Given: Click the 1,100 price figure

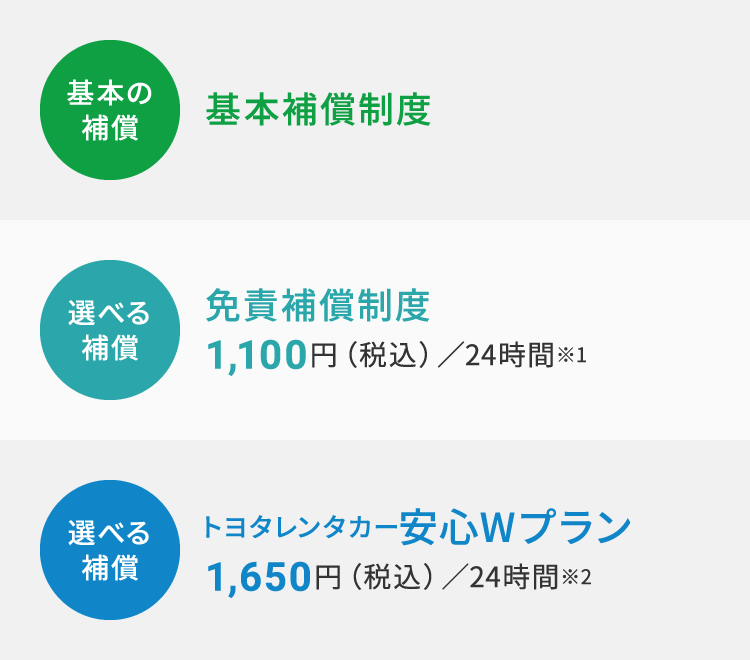Looking at the screenshot, I should (x=256, y=355).
